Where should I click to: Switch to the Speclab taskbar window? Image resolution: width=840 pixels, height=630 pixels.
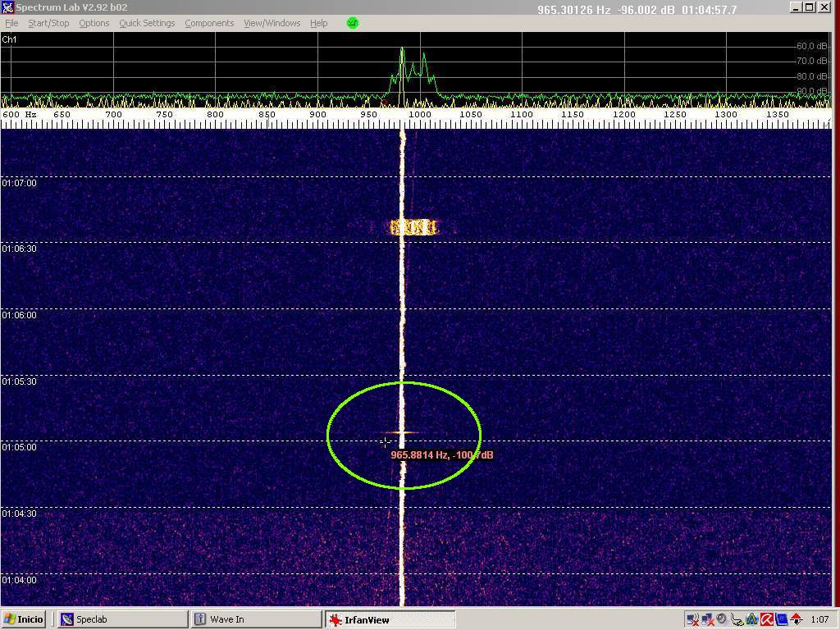[121, 619]
